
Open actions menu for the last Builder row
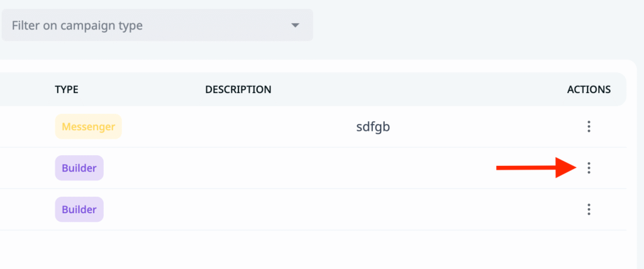pos(589,209)
